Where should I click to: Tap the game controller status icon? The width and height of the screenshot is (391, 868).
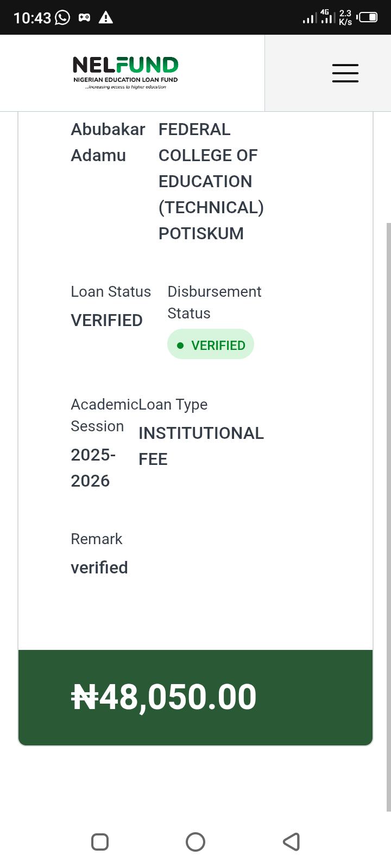click(84, 18)
